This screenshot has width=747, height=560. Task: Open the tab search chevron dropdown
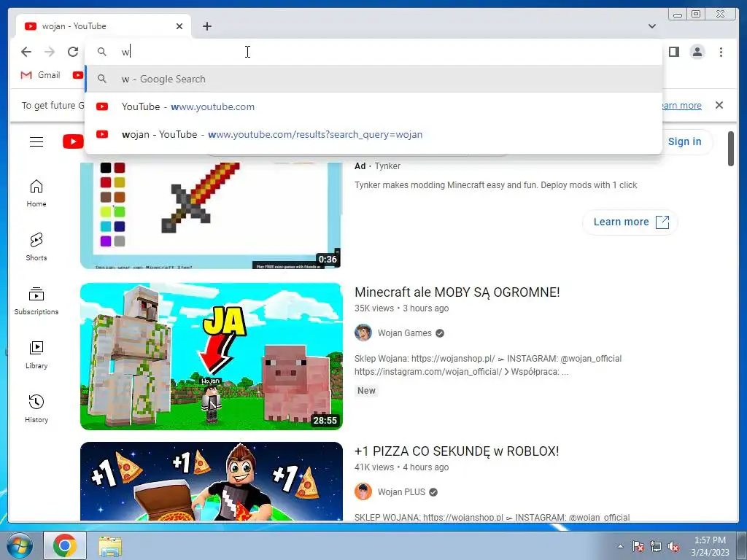point(652,26)
